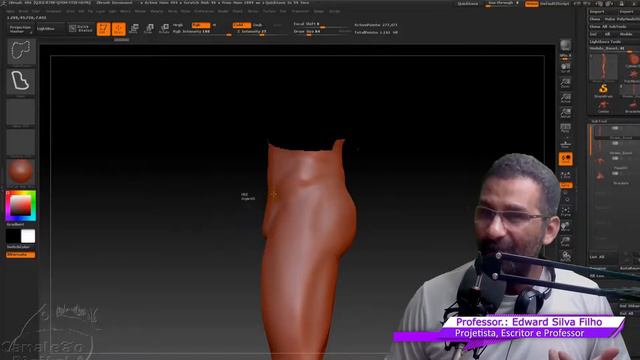Open the stroke type thumbnail
The image size is (640, 360).
click(20, 81)
